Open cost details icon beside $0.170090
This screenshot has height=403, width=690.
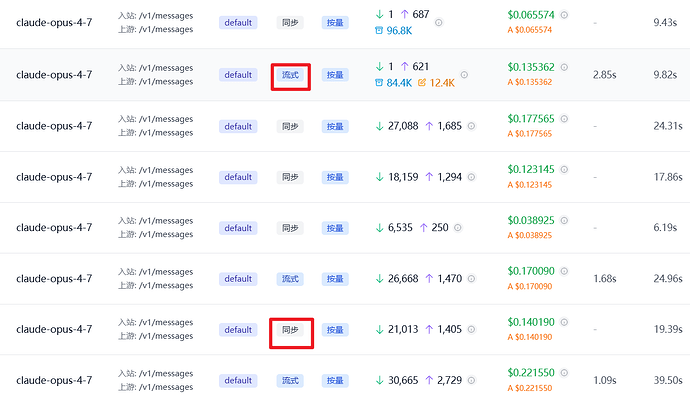[x=564, y=271]
